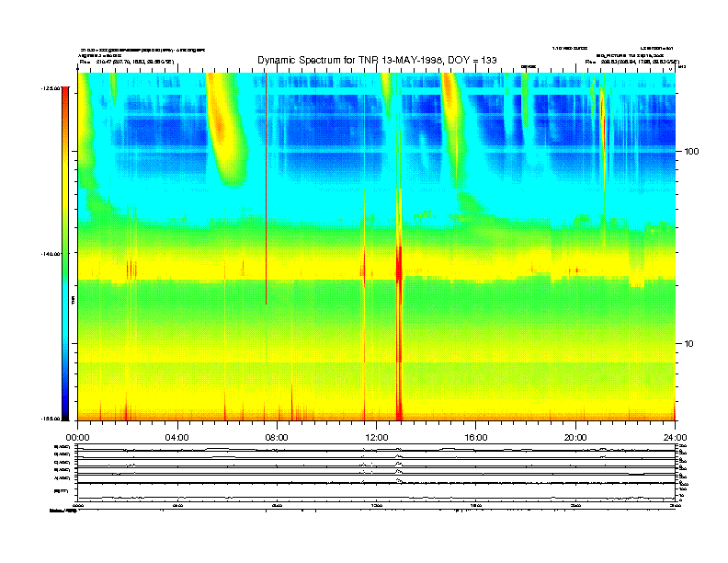Screen dimensions: 728x563
Task: Click the bottom magnetic field trace panel
Action: pos(376,492)
